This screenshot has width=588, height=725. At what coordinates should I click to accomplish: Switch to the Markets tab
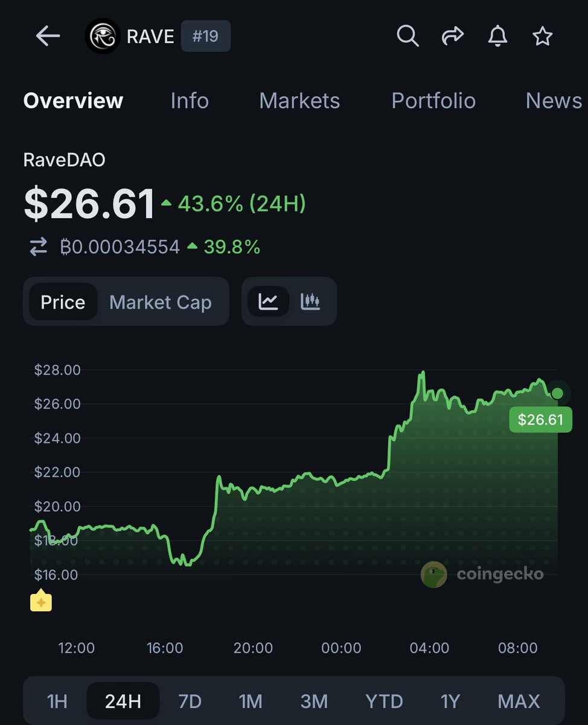pos(299,100)
